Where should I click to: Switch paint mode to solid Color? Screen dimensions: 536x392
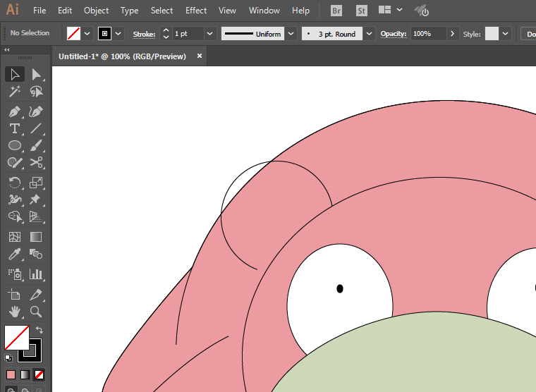[11, 374]
